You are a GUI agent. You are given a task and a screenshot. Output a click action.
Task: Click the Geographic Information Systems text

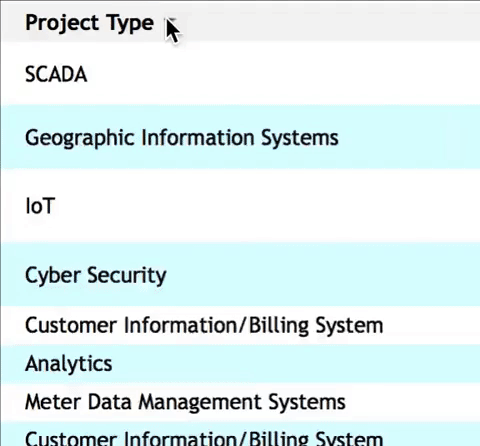pos(182,138)
